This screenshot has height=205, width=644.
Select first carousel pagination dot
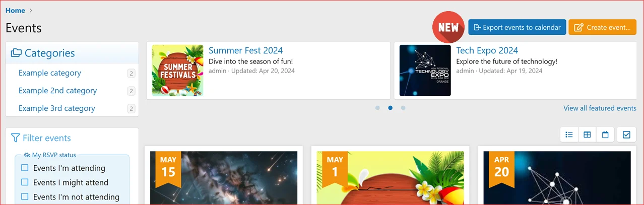coord(377,108)
